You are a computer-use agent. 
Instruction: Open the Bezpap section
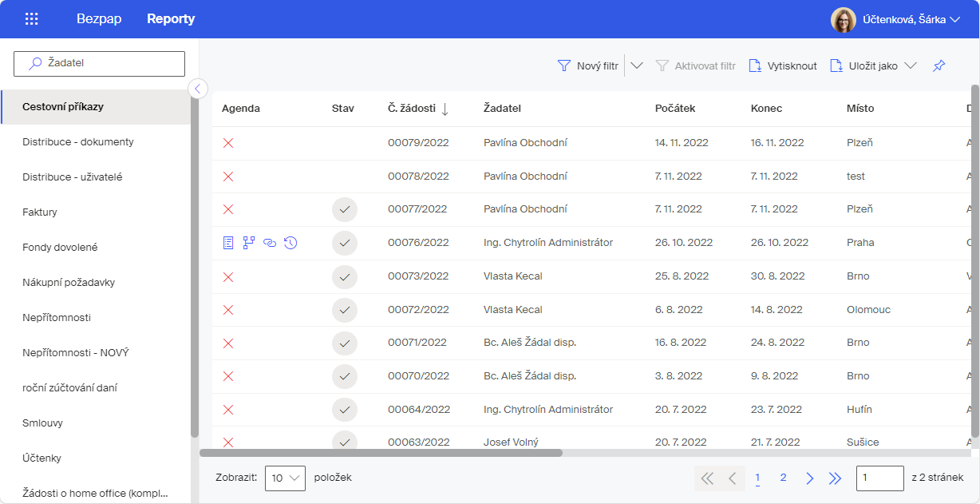99,19
